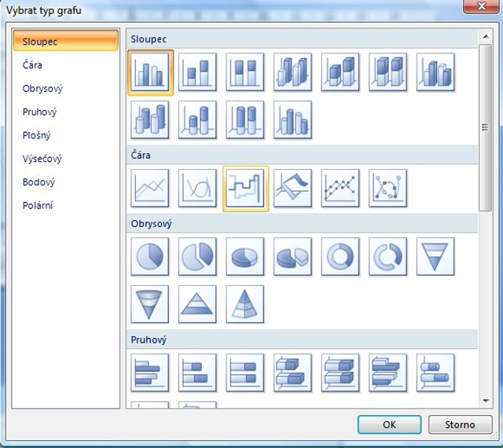
Task: Select the 3-D column chart icon in the Sloupec first row
Action: [435, 72]
